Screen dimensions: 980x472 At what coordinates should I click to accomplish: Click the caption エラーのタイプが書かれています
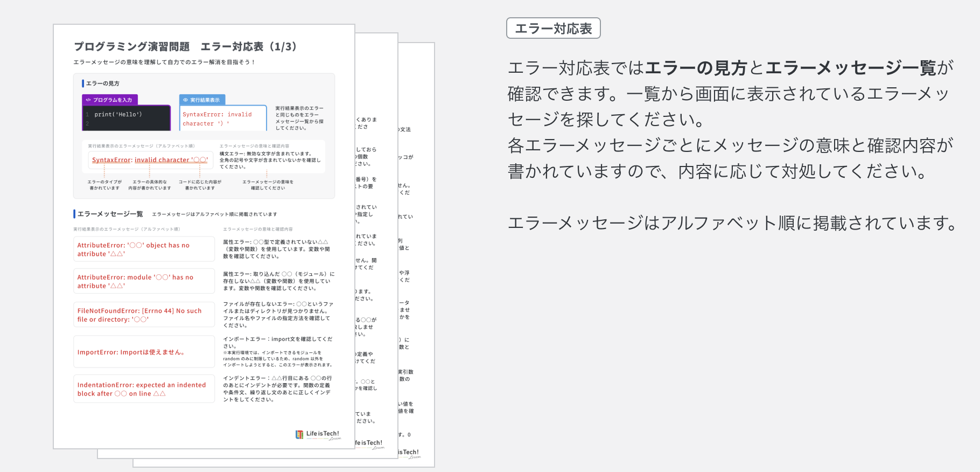(x=104, y=185)
